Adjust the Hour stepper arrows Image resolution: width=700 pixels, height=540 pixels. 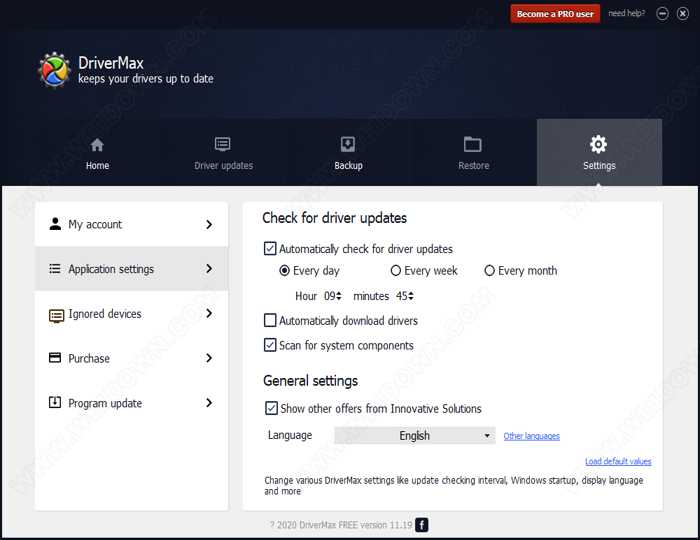[x=339, y=296]
